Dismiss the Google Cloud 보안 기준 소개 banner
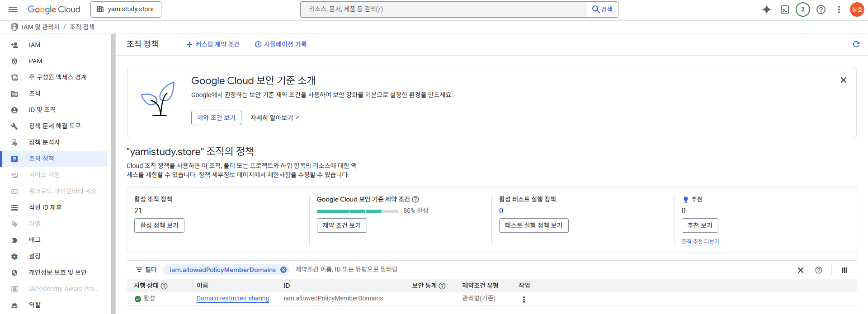 pos(844,80)
